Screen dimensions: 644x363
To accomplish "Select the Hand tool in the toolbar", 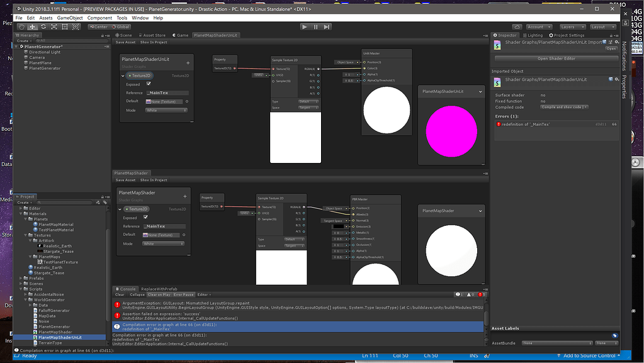I will (x=21, y=26).
